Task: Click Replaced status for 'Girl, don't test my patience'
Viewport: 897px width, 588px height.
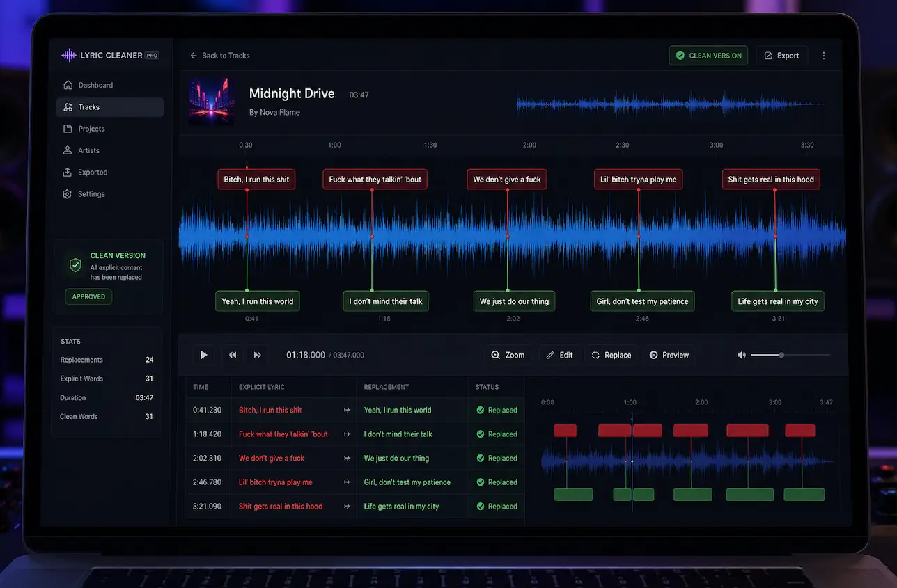Action: pos(497,482)
